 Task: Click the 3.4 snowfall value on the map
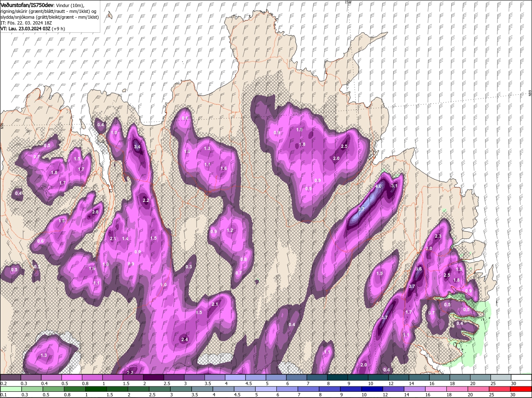coord(138,147)
